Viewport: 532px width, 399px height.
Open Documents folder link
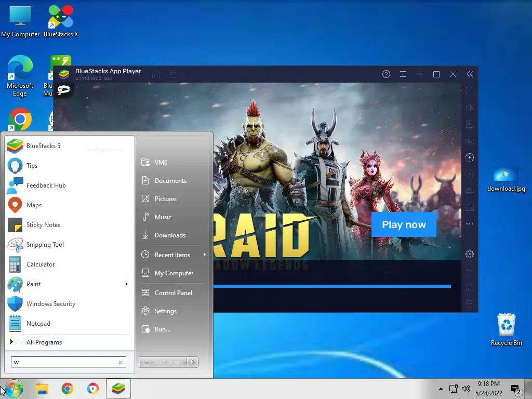click(173, 180)
